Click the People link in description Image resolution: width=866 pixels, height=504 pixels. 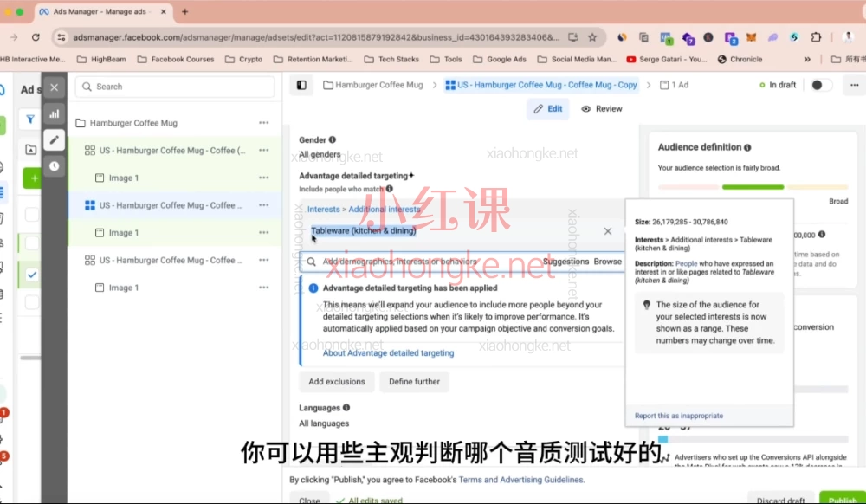tap(686, 264)
